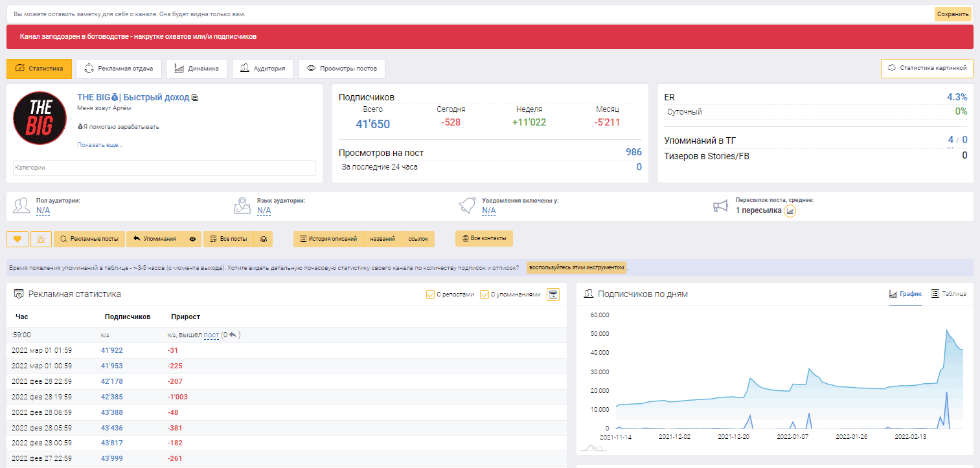Open the названий history button
This screenshot has height=468, width=980.
(x=383, y=239)
